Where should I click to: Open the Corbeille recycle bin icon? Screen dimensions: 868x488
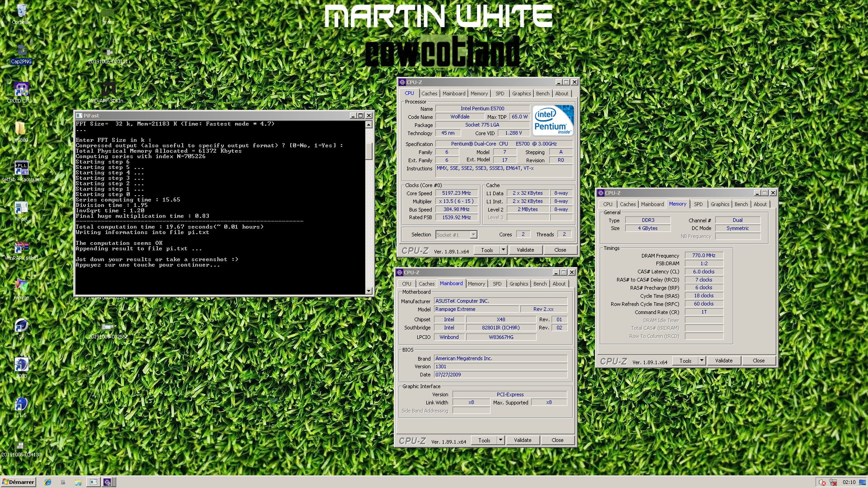[x=21, y=14]
